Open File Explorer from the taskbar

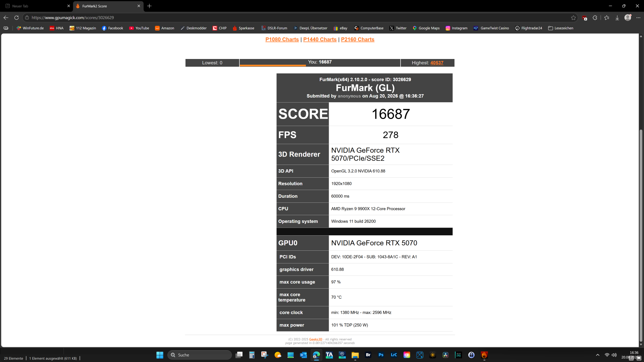click(355, 355)
